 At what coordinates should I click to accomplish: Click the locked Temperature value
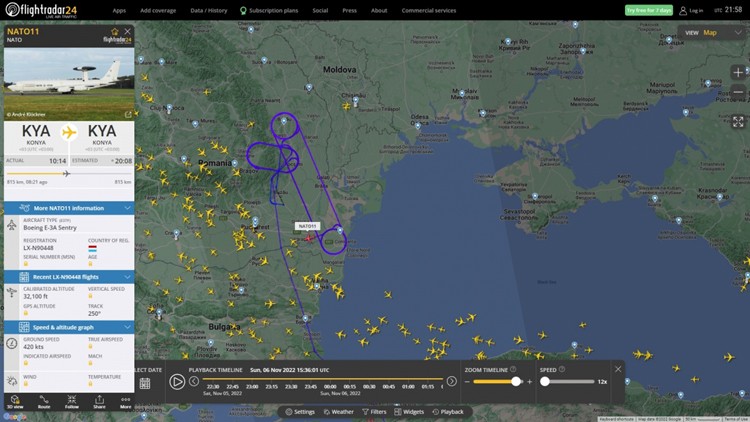pos(90,384)
